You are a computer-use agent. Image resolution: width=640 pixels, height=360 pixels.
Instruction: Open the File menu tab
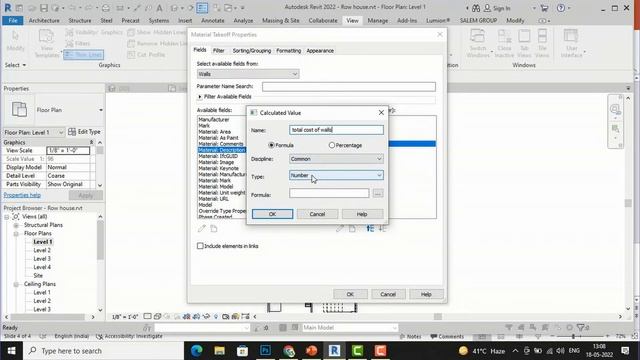(x=13, y=20)
